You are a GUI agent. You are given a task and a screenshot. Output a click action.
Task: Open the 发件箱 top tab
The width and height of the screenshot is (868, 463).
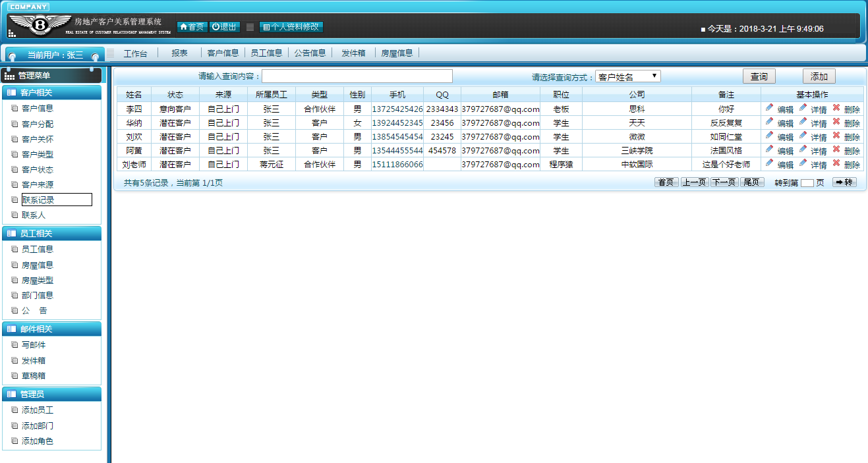pyautogui.click(x=353, y=53)
